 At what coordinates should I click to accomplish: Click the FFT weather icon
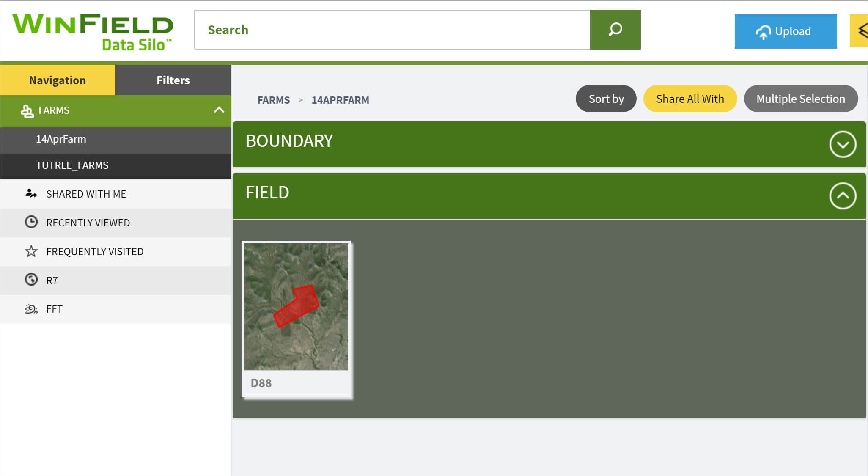(31, 309)
